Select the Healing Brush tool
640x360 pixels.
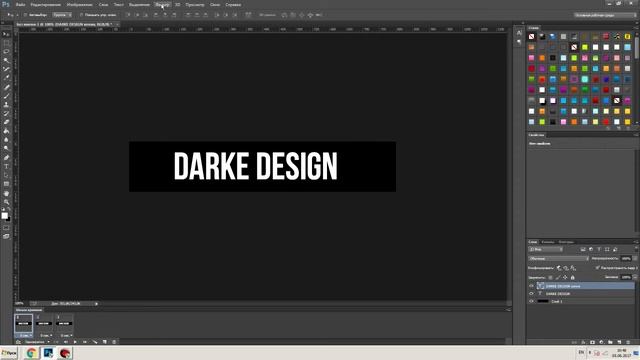click(6, 87)
